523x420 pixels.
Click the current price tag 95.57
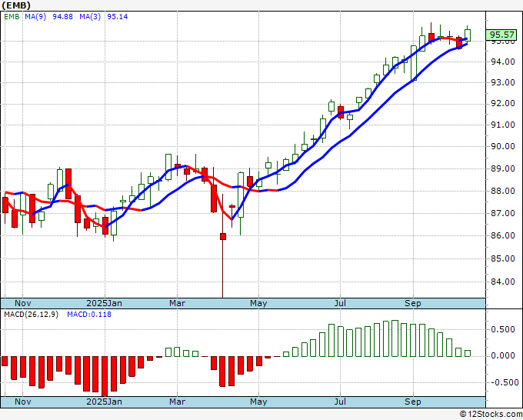point(502,35)
